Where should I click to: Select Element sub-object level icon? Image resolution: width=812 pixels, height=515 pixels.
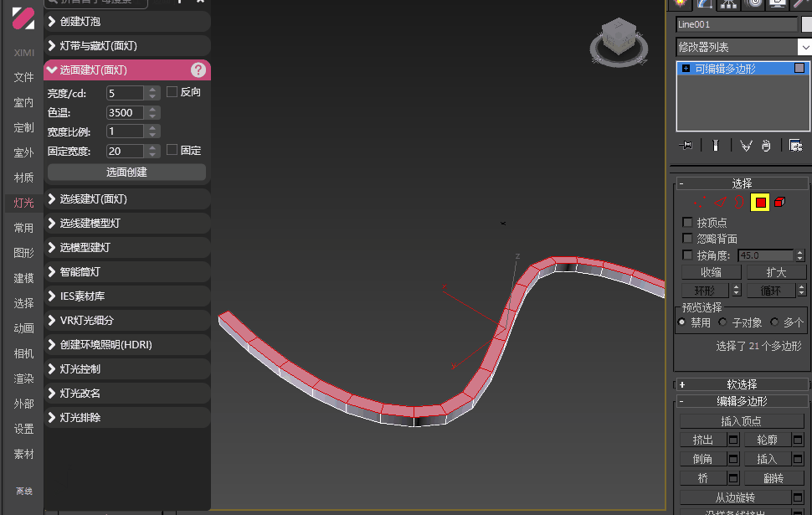[x=780, y=202]
